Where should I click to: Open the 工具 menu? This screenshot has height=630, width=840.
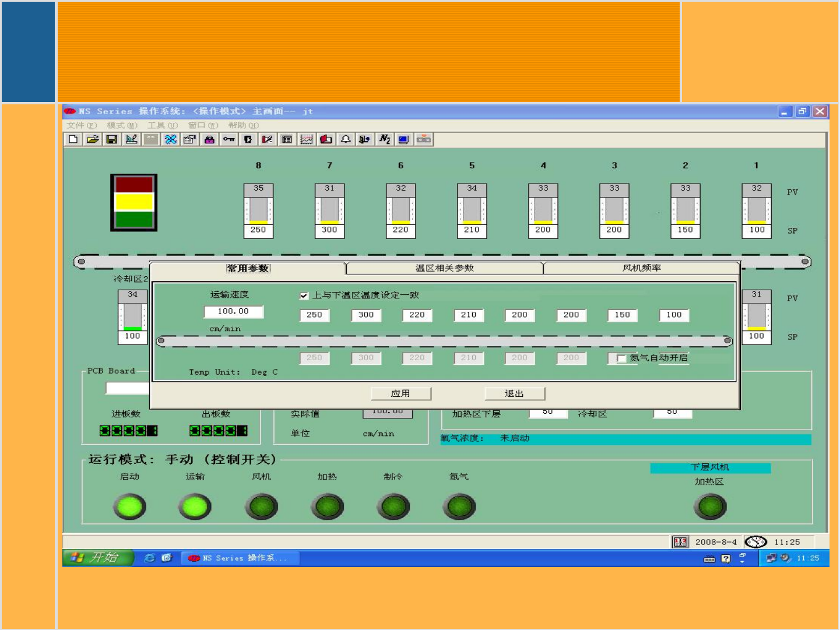click(163, 125)
